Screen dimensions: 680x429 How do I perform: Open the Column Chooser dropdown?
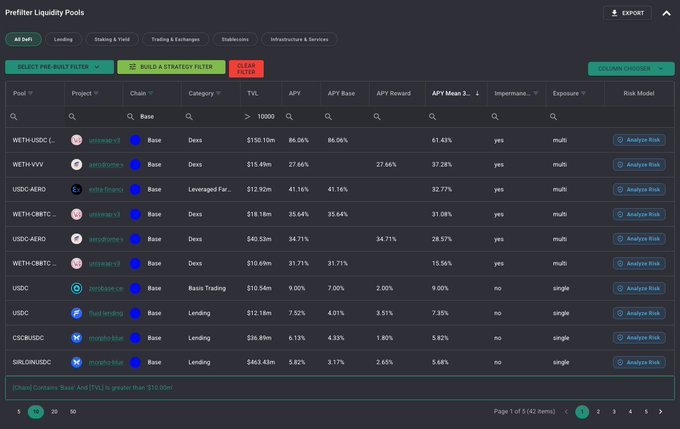tap(631, 69)
